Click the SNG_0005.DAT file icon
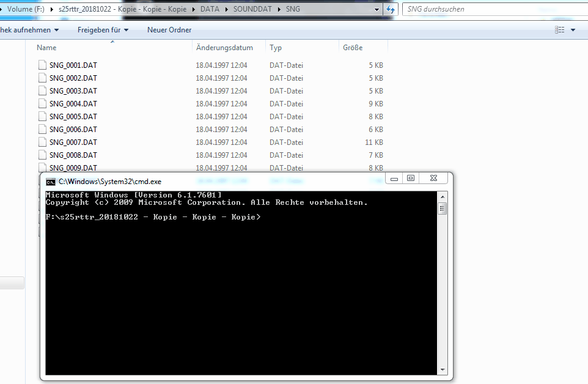Screen dimensions: 588x384 tap(42, 116)
